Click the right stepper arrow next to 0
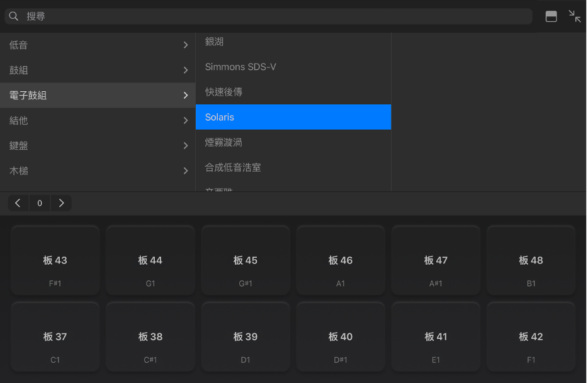 click(61, 203)
